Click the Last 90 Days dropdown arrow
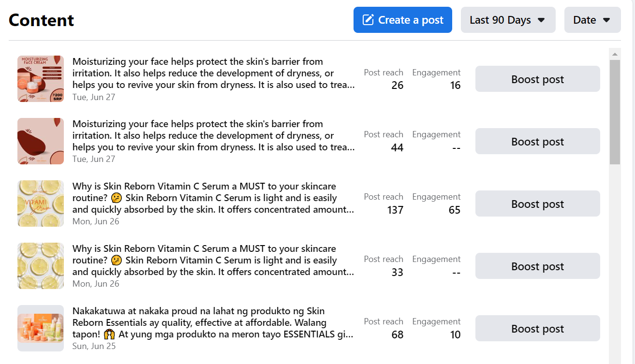 click(x=541, y=20)
